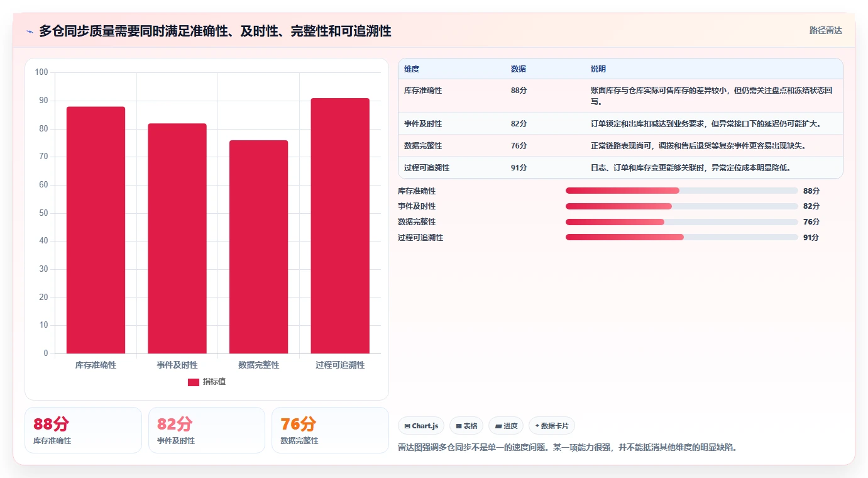Click the 88分 cell in table
The height and width of the screenshot is (478, 868).
pyautogui.click(x=519, y=91)
